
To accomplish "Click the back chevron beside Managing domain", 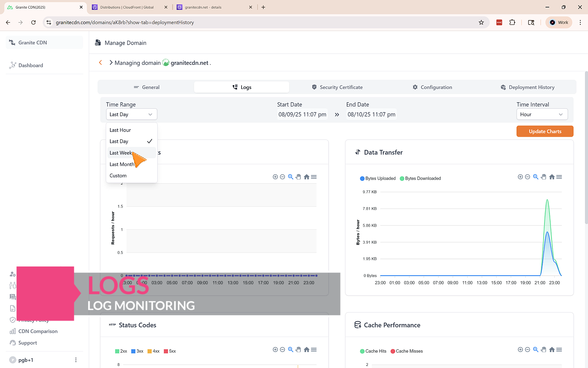I will tap(100, 63).
